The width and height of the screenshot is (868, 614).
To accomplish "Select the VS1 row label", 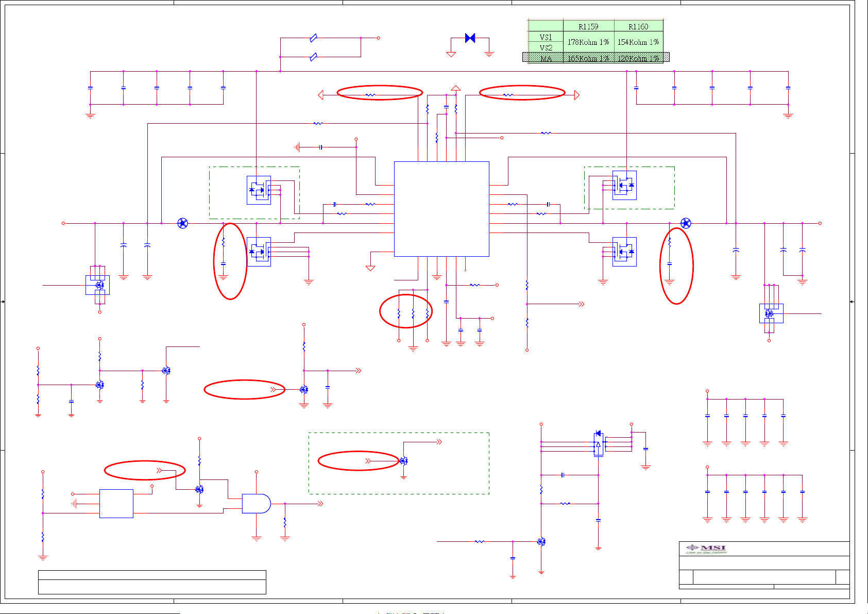I will (x=546, y=37).
